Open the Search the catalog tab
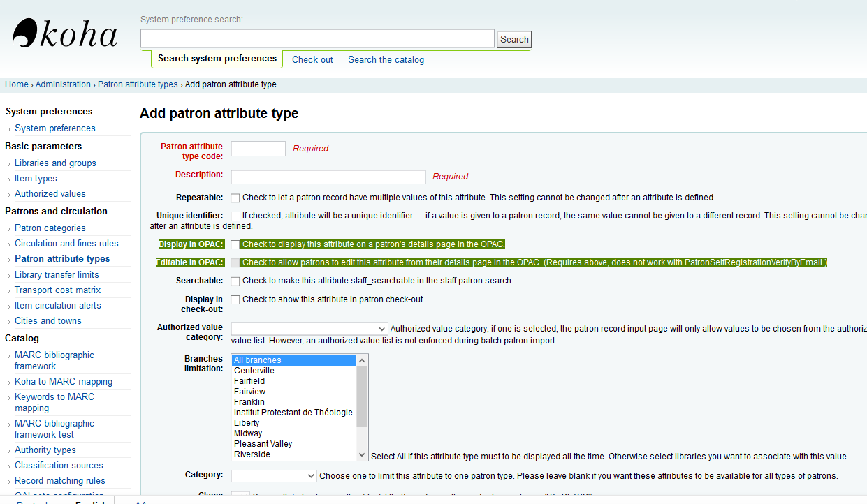This screenshot has height=504, width=867. click(386, 60)
